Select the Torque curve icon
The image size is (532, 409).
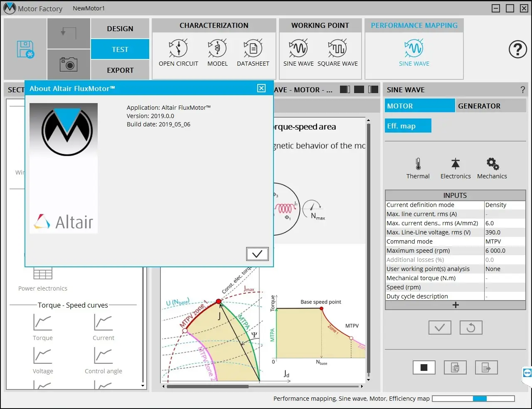click(42, 322)
